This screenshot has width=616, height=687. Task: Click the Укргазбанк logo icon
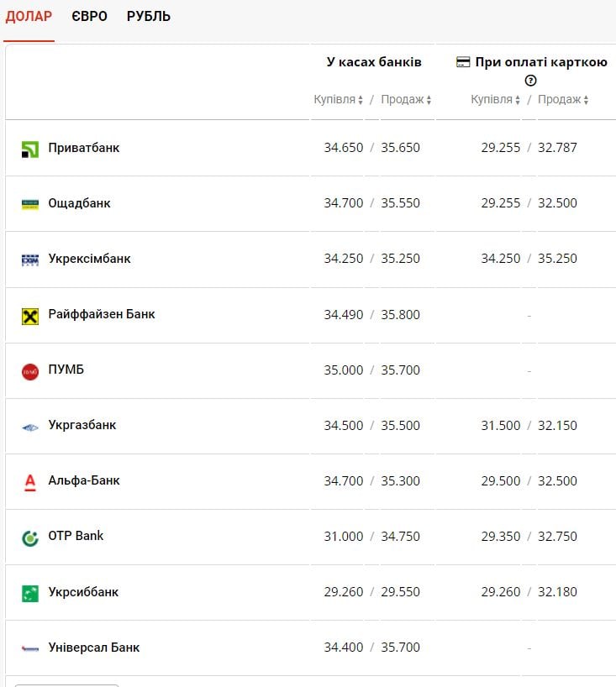click(x=30, y=427)
